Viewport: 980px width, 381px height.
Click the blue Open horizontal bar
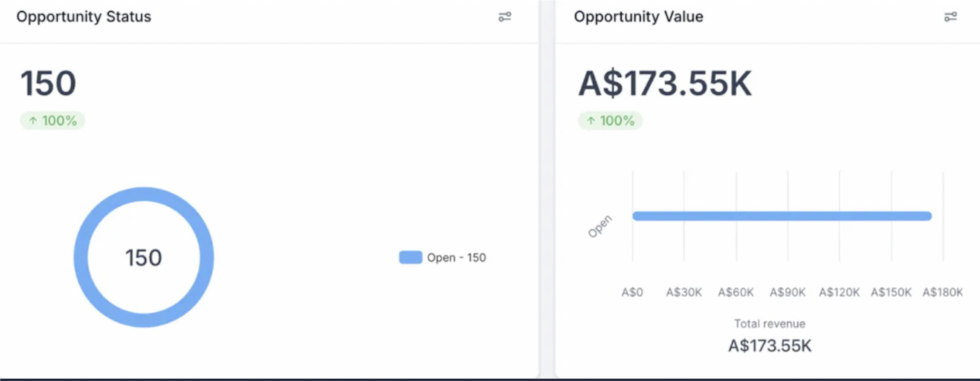click(x=782, y=216)
